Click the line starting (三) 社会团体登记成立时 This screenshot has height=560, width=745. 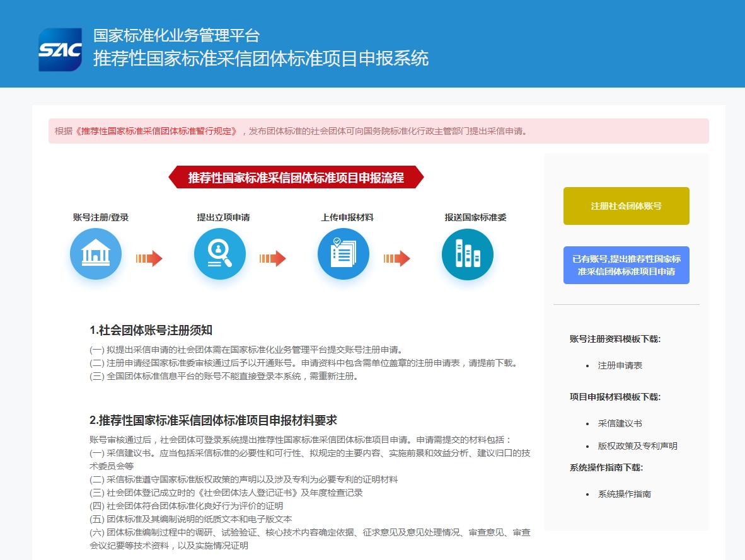[x=226, y=493]
